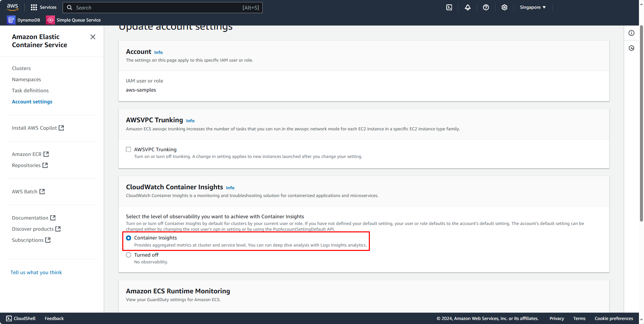Click the CloudShell label in footer

click(x=25, y=319)
